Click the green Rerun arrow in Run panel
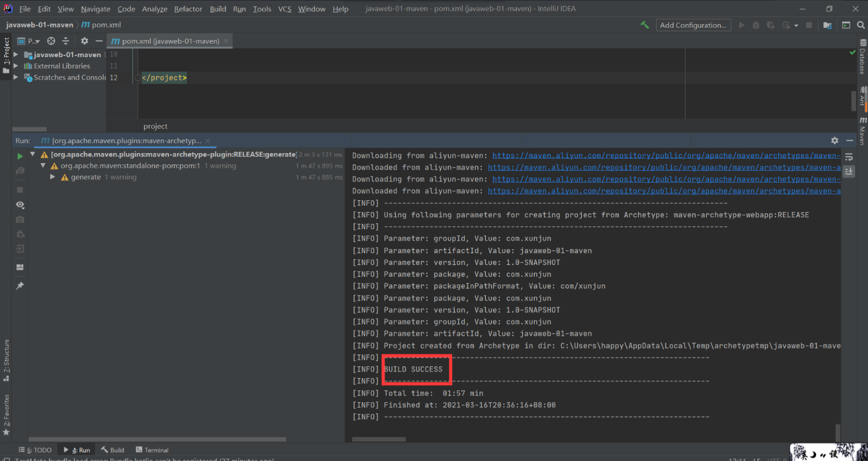Viewport: 868px width, 461px height. coord(20,156)
